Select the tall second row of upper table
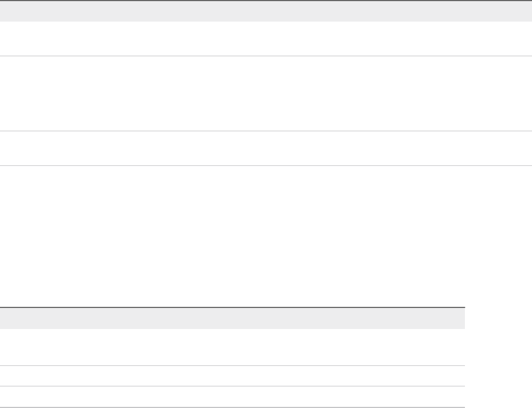This screenshot has width=532, height=408. pos(266,93)
